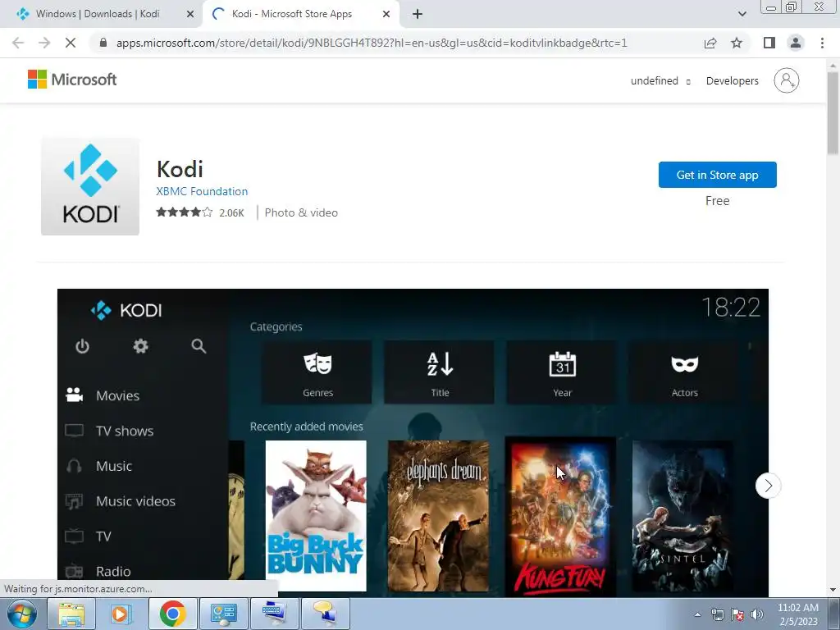Click the power icon in Kodi screenshot
This screenshot has height=630, width=840.
(82, 346)
